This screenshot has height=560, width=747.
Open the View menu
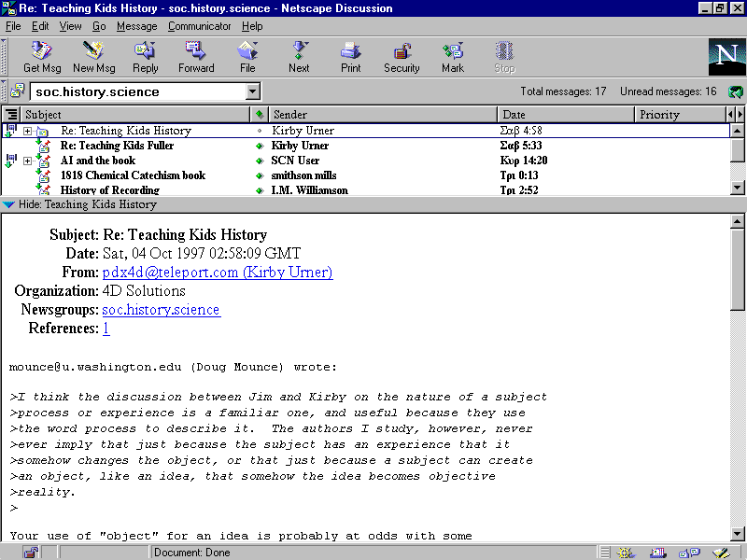[71, 26]
